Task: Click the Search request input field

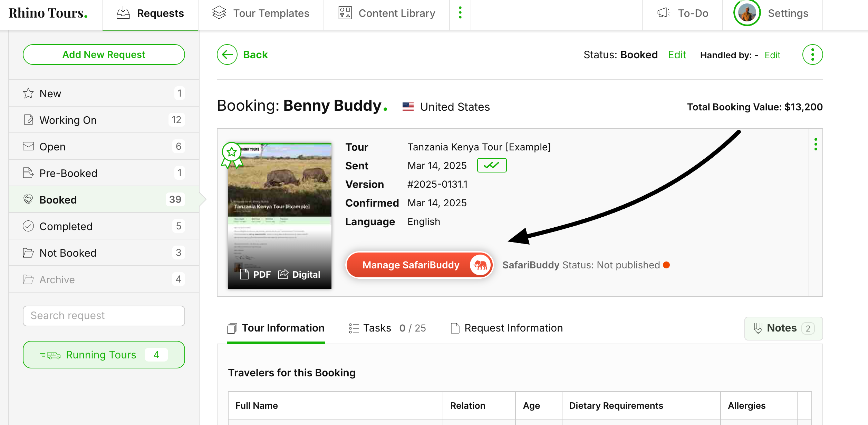Action: coord(104,316)
